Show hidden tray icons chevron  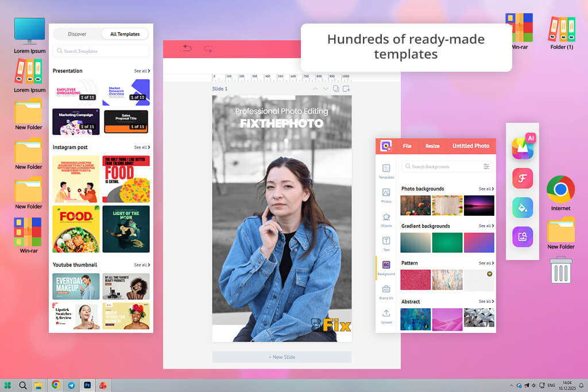tap(511, 386)
